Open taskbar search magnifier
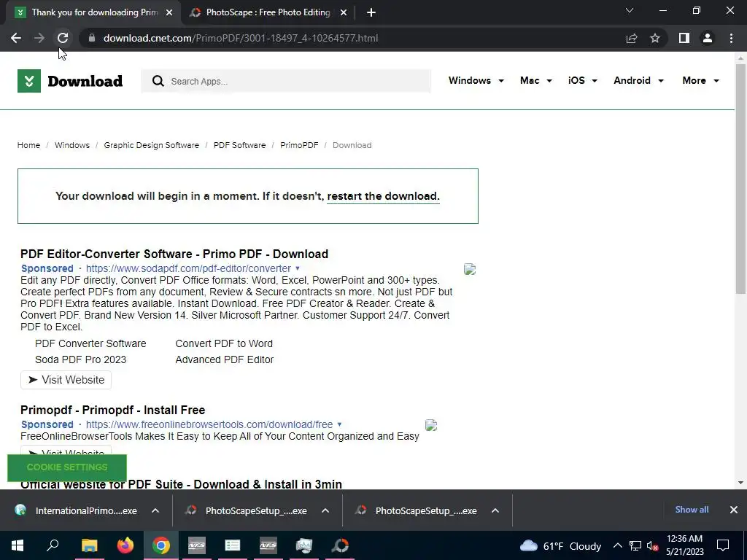The image size is (747, 560). (x=53, y=545)
